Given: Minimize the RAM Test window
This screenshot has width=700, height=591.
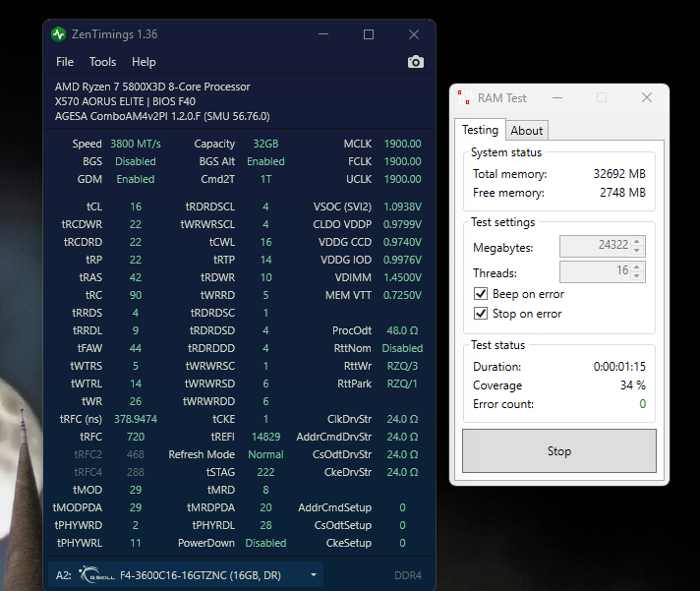Looking at the screenshot, I should tap(557, 97).
